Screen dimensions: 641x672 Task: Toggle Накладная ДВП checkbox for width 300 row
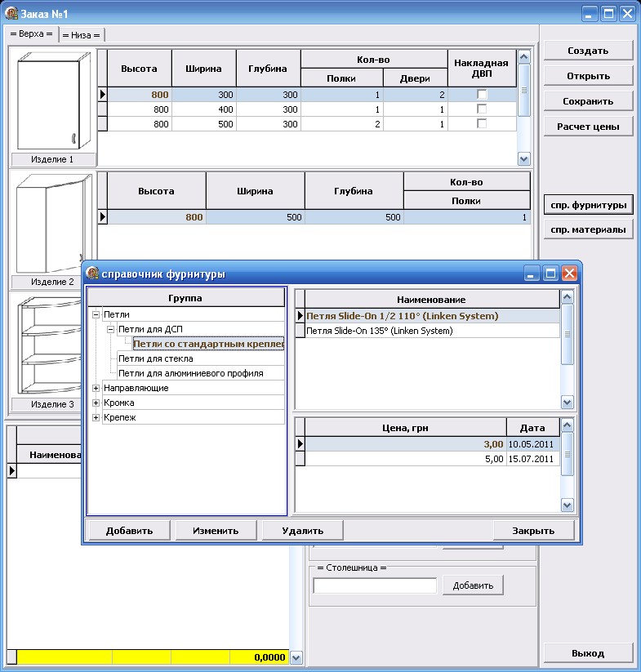(482, 94)
